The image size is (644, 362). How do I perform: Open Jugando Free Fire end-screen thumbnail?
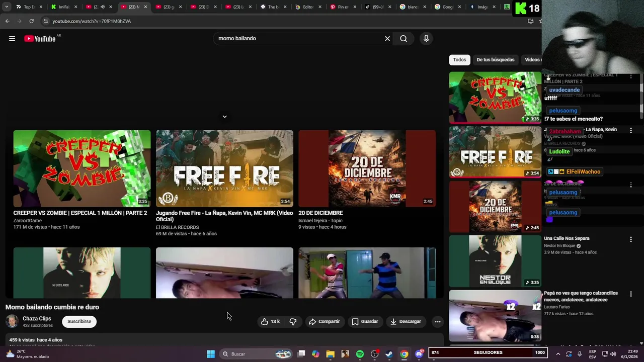coord(224,168)
